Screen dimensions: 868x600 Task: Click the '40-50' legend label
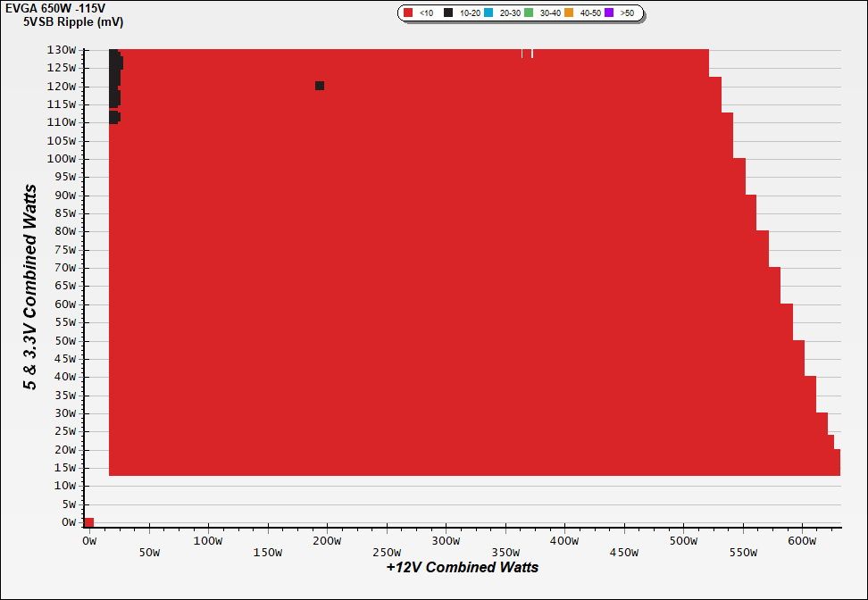coord(590,12)
